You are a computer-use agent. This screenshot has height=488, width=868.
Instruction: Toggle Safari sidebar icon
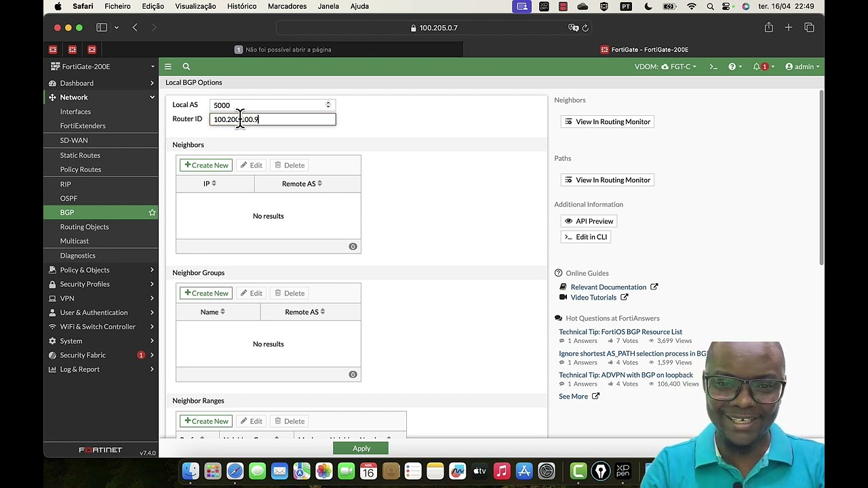coord(102,28)
